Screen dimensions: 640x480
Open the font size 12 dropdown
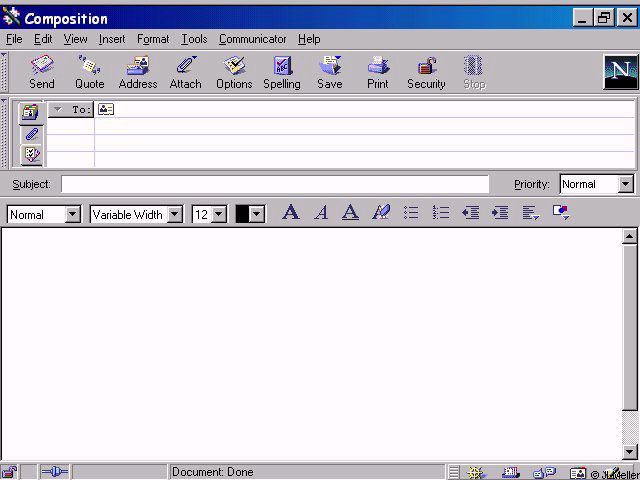219,214
